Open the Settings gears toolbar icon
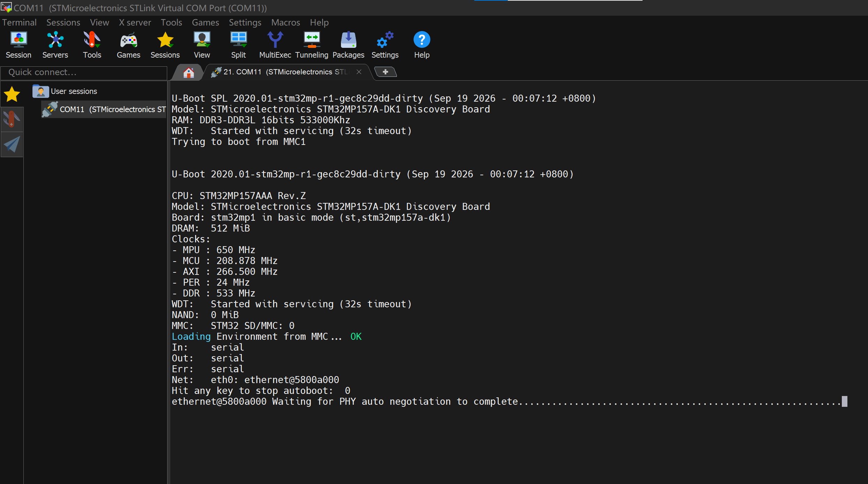 (385, 45)
